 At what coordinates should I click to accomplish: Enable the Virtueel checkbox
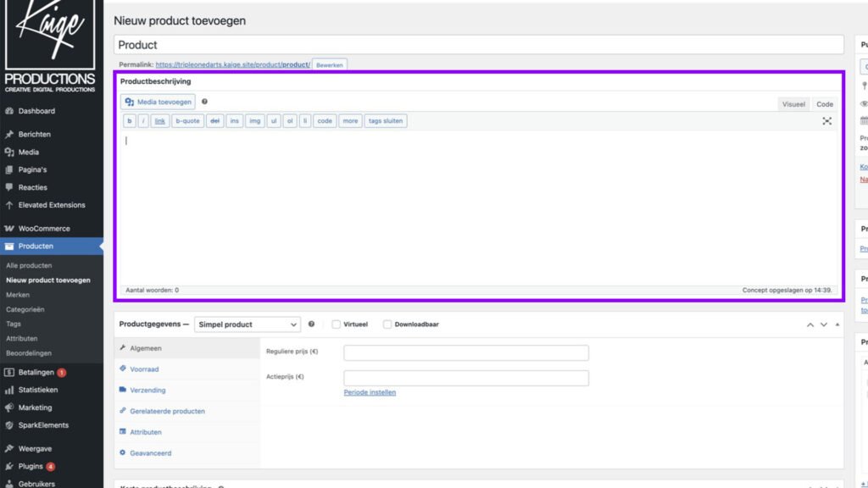pos(335,324)
